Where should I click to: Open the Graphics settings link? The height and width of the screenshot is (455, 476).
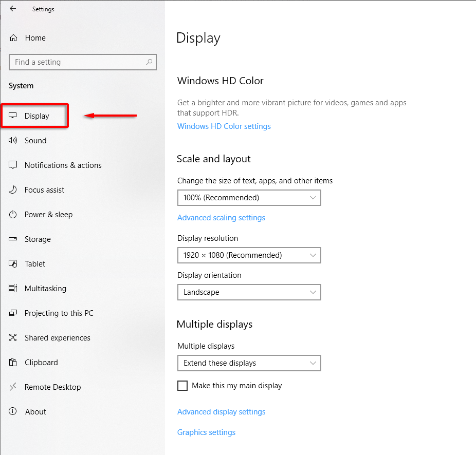tap(206, 432)
